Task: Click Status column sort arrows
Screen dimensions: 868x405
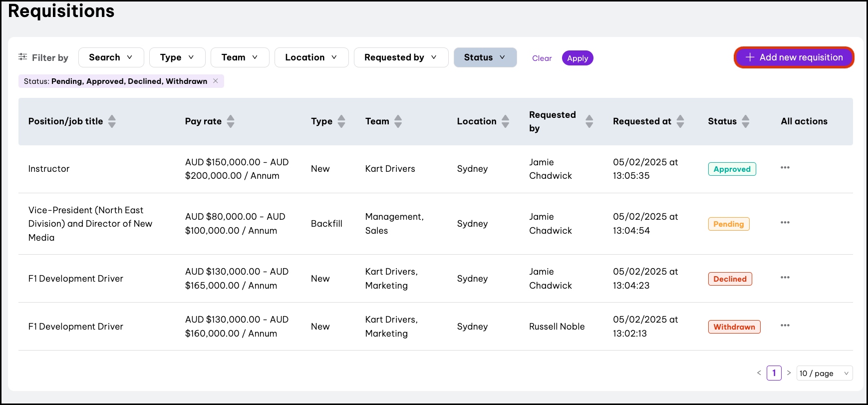Action: click(x=745, y=121)
